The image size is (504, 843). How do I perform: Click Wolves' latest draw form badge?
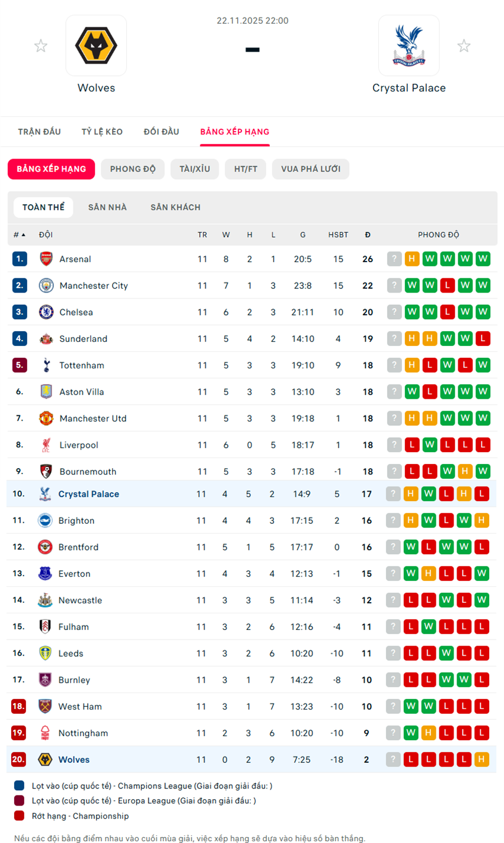pos(481,760)
